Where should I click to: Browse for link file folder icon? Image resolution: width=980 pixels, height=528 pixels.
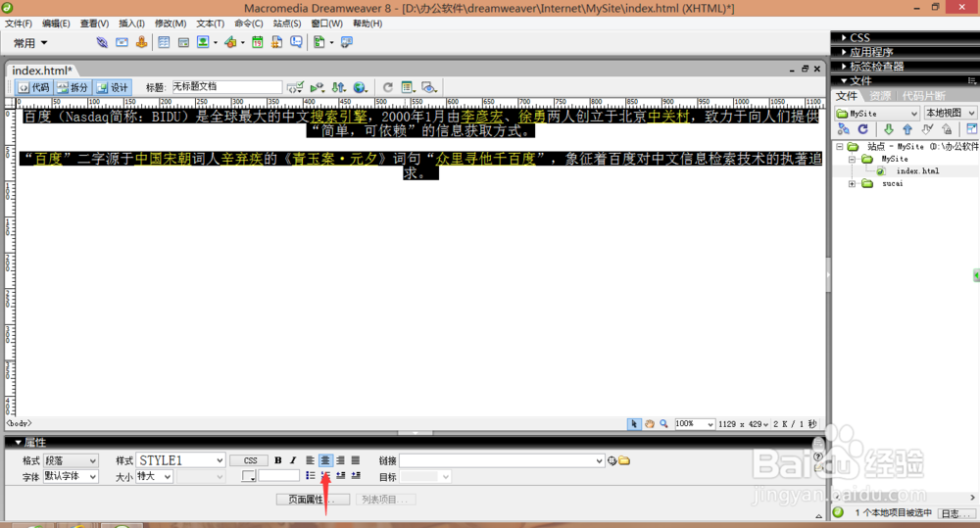(624, 460)
